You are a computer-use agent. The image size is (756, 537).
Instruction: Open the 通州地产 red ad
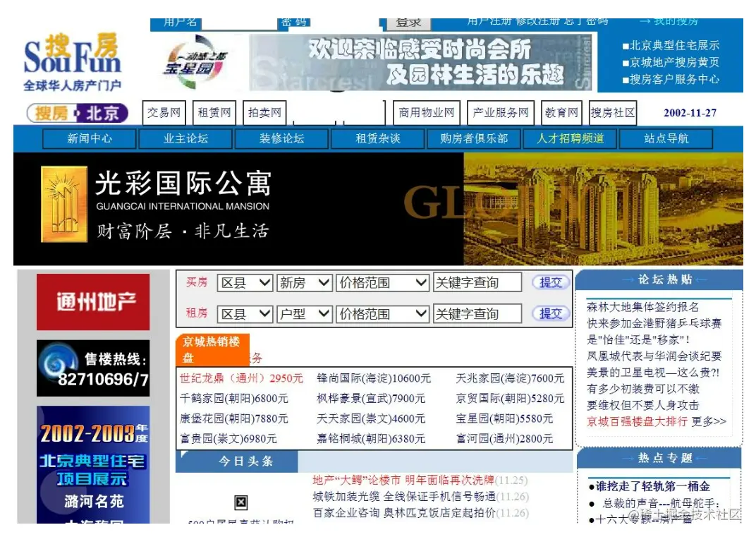pyautogui.click(x=93, y=302)
